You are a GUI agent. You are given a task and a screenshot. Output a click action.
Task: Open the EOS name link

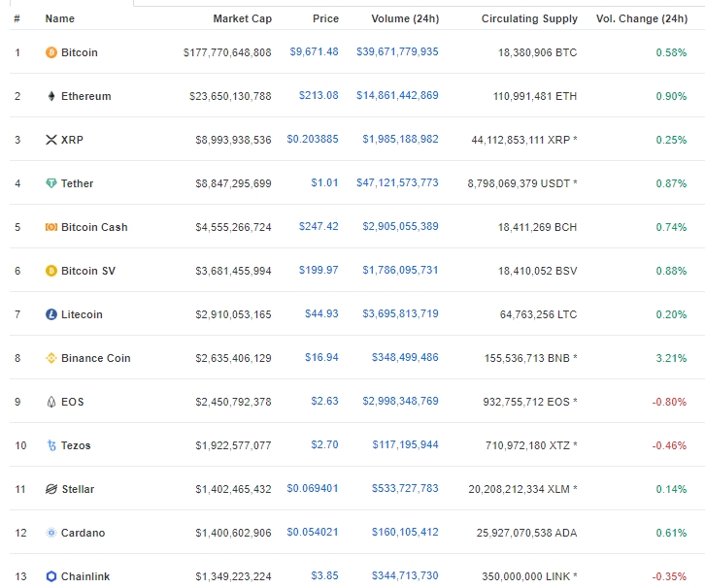coord(73,402)
